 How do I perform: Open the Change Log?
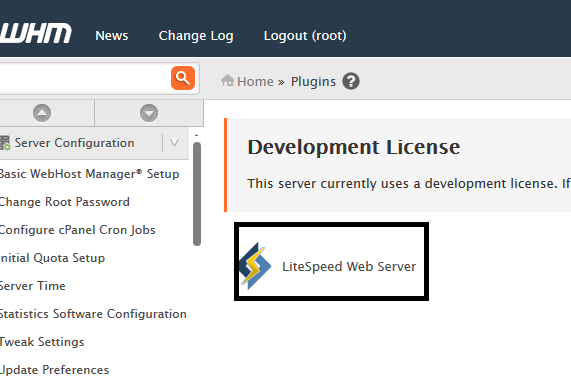point(196,36)
